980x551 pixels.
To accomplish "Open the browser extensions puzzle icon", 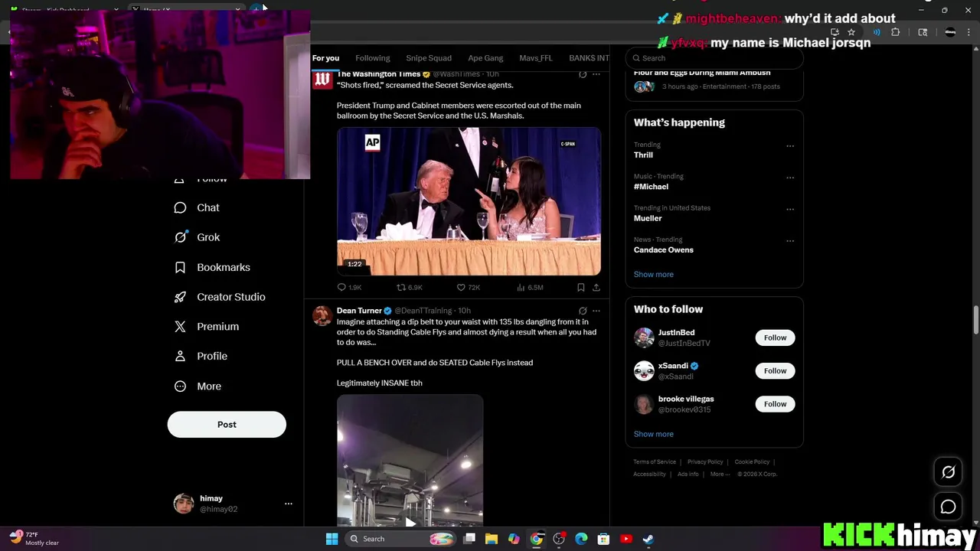I will (896, 32).
